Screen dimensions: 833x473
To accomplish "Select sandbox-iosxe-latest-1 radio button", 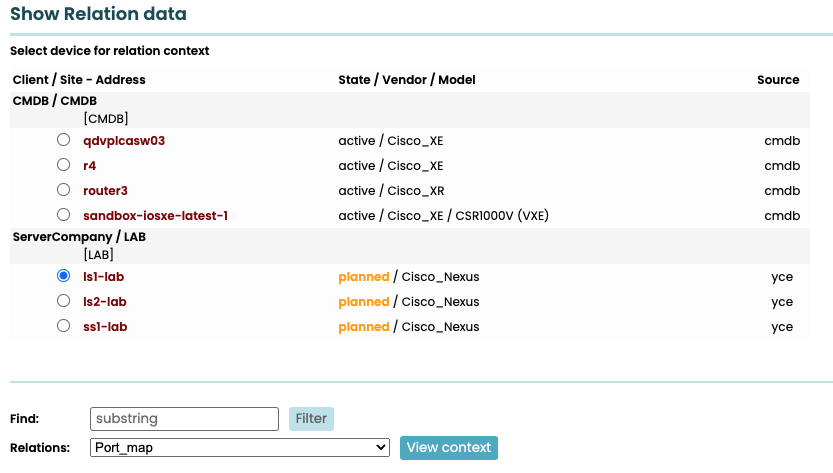I will [x=64, y=215].
